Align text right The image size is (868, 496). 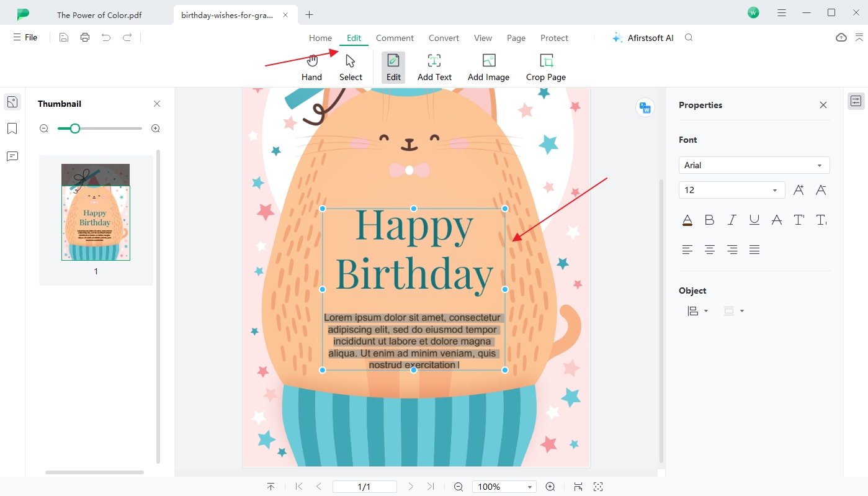tap(732, 250)
